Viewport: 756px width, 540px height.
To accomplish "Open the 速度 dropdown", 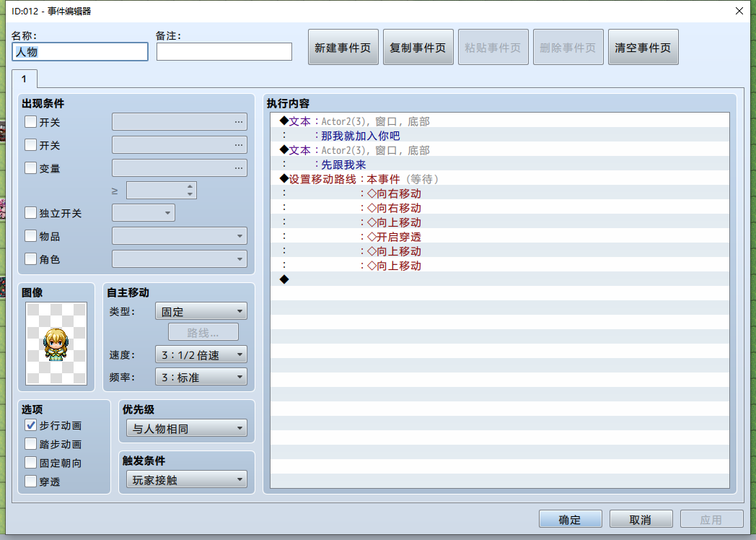I will coord(201,354).
